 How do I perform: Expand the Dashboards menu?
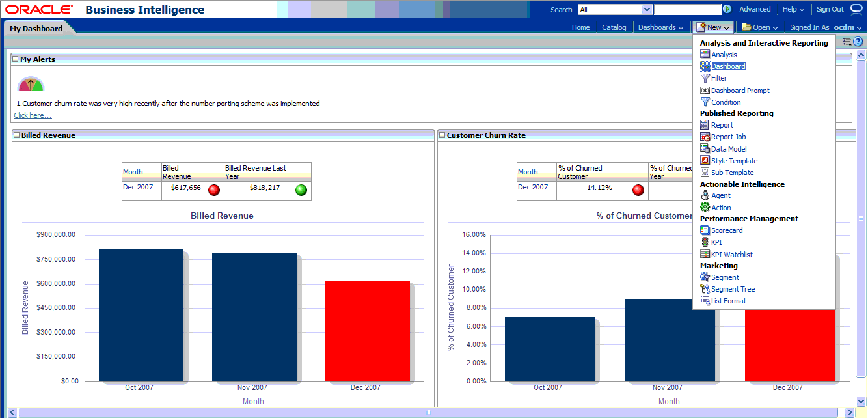(x=660, y=27)
